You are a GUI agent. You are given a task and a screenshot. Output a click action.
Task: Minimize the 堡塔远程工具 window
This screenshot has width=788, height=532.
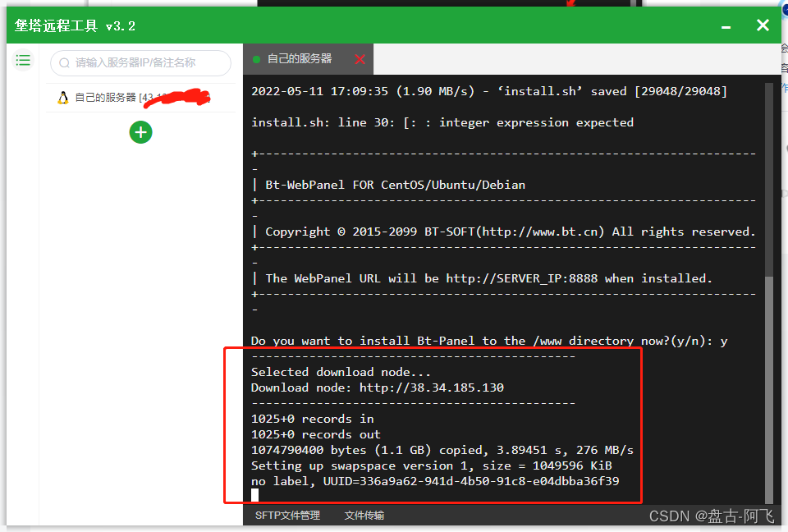point(726,26)
